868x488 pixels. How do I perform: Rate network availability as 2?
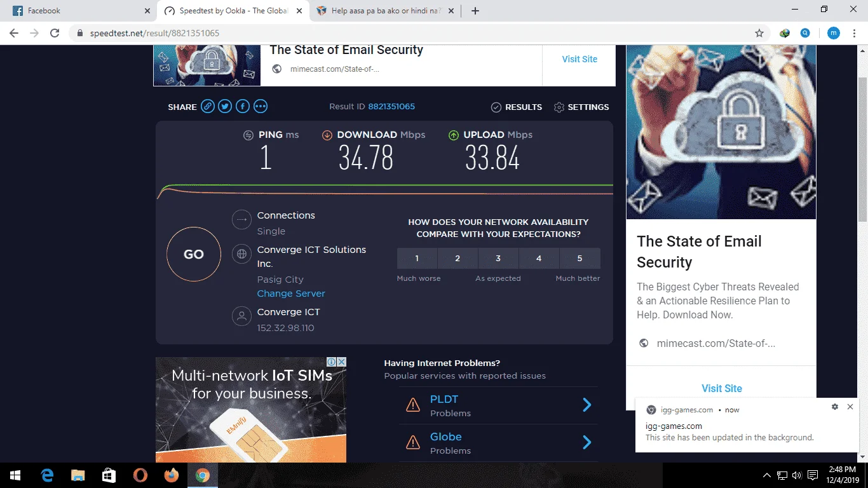458,259
